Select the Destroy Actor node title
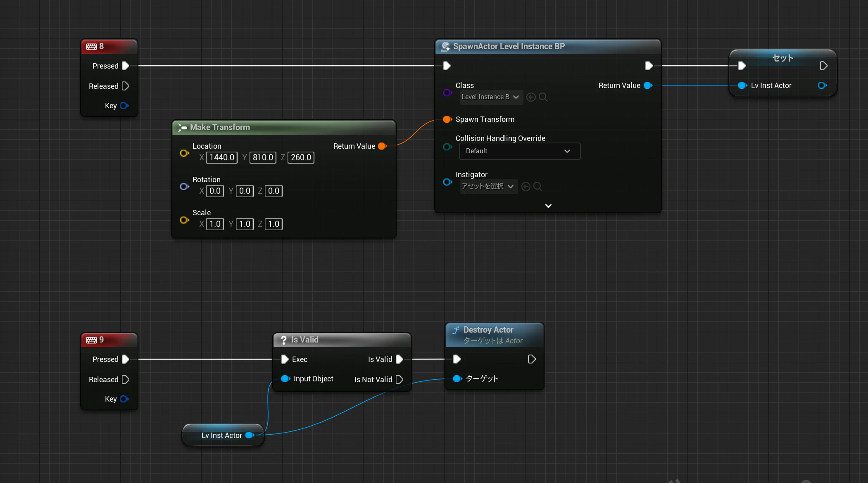Screen dimensions: 868x483 (x=488, y=330)
